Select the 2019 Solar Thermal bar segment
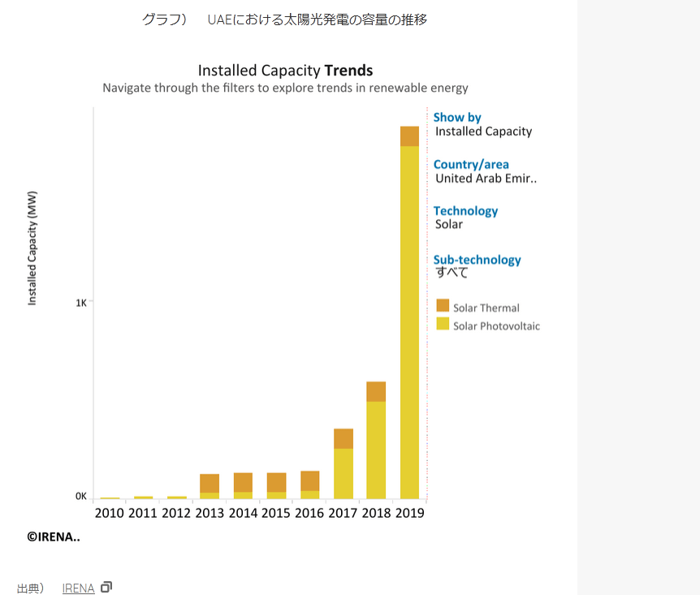The height and width of the screenshot is (595, 700). tap(409, 136)
